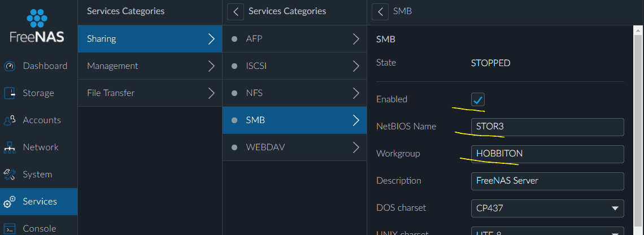Screen dimensions: 644x235
Task: Select the File Transfer services category
Action: point(150,93)
